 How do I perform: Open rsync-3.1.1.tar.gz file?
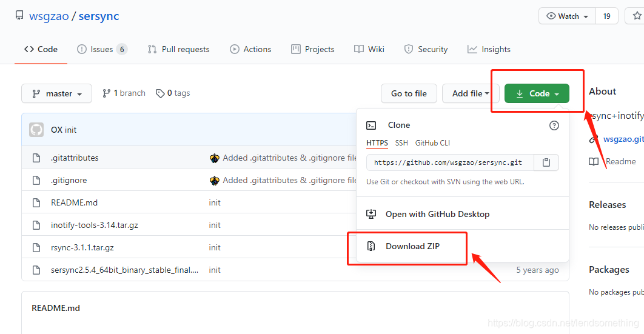point(82,247)
